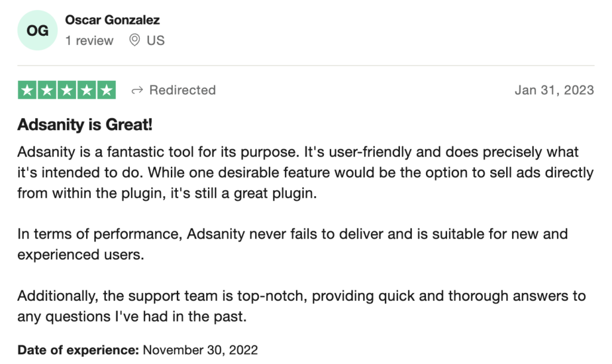Click the first green star
This screenshot has width=612, height=364.
coord(27,90)
